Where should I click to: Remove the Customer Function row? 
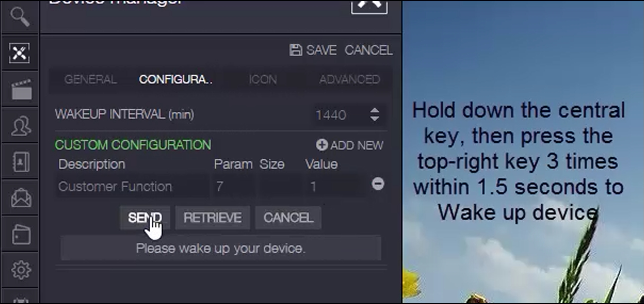click(x=378, y=184)
